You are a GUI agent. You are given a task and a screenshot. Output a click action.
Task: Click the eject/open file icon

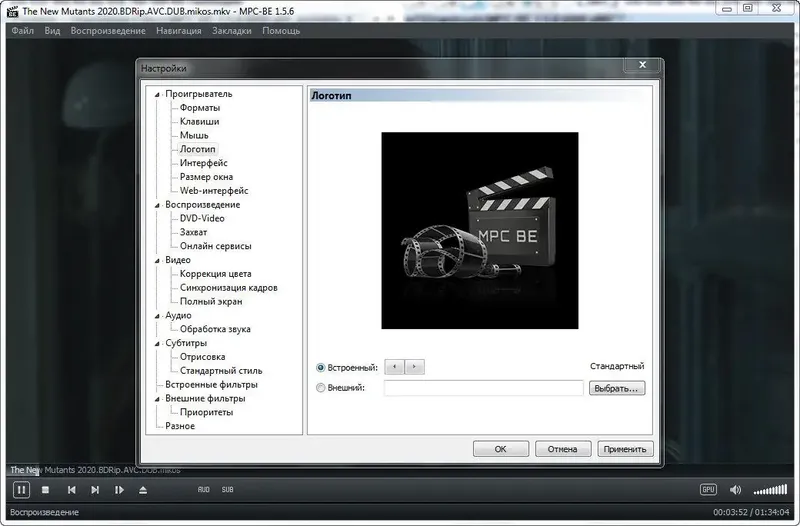pos(143,490)
